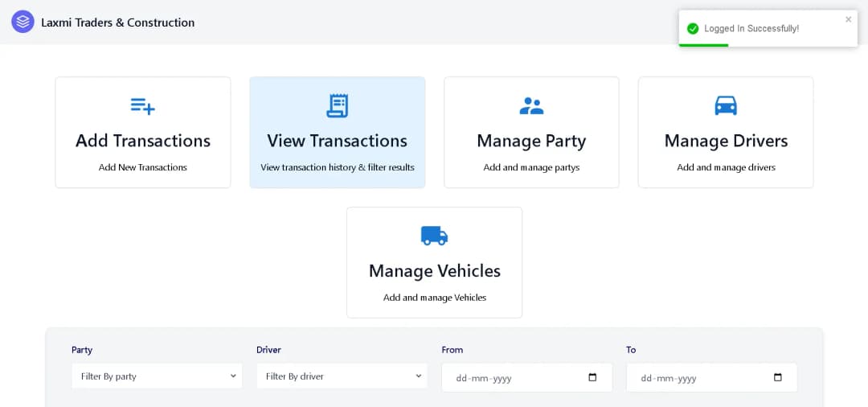Click the Laxmi Traders & Construction title
Image resolution: width=868 pixels, height=407 pixels.
click(x=118, y=23)
